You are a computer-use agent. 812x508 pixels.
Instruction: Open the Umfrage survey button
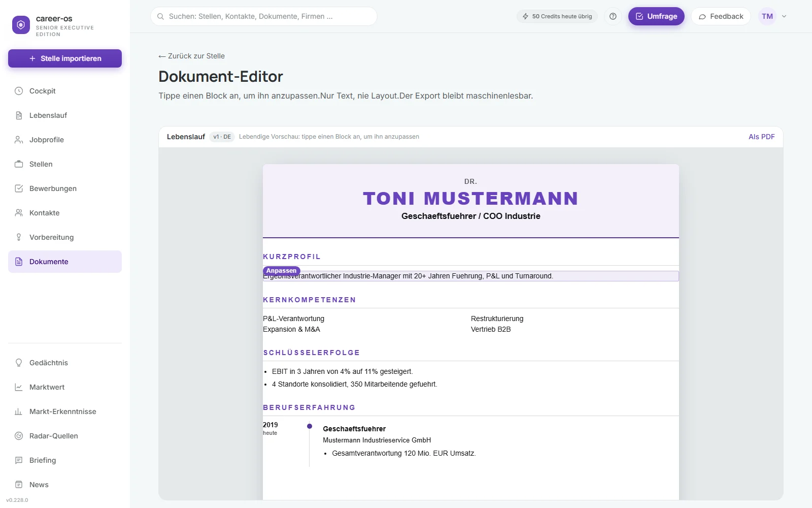pos(656,16)
